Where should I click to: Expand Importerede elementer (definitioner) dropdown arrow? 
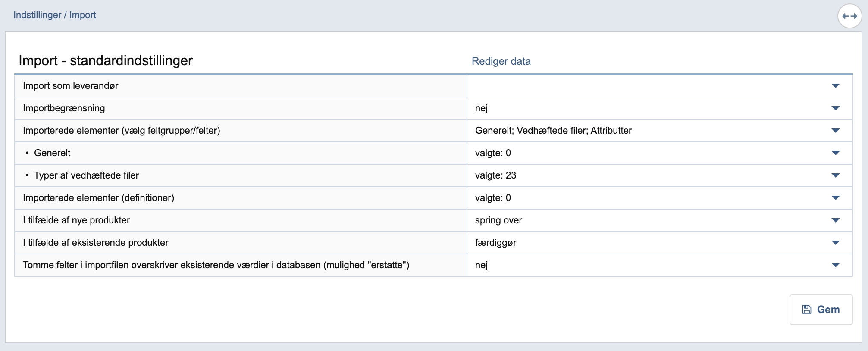click(835, 198)
